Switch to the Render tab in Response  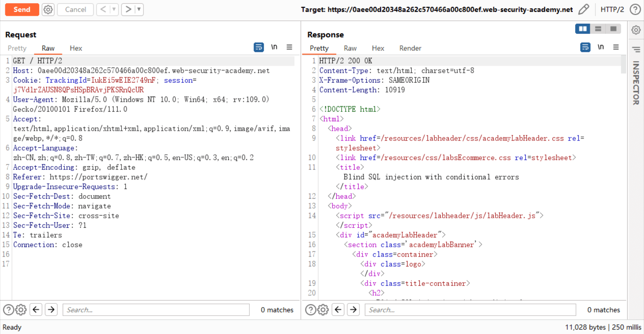click(410, 48)
